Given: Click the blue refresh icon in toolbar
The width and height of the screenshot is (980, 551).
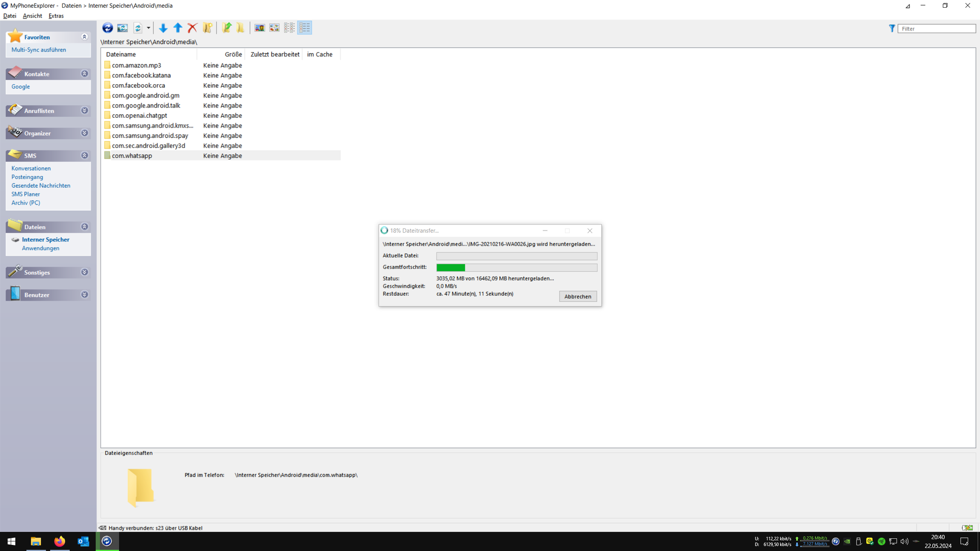Looking at the screenshot, I should (x=108, y=28).
